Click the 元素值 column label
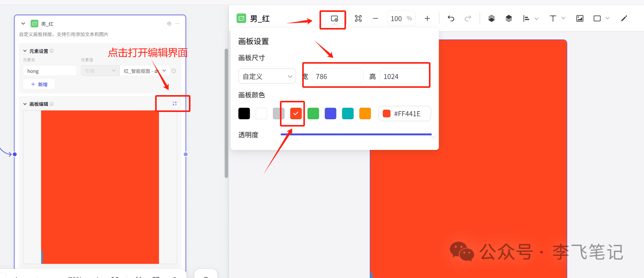 pyautogui.click(x=87, y=60)
